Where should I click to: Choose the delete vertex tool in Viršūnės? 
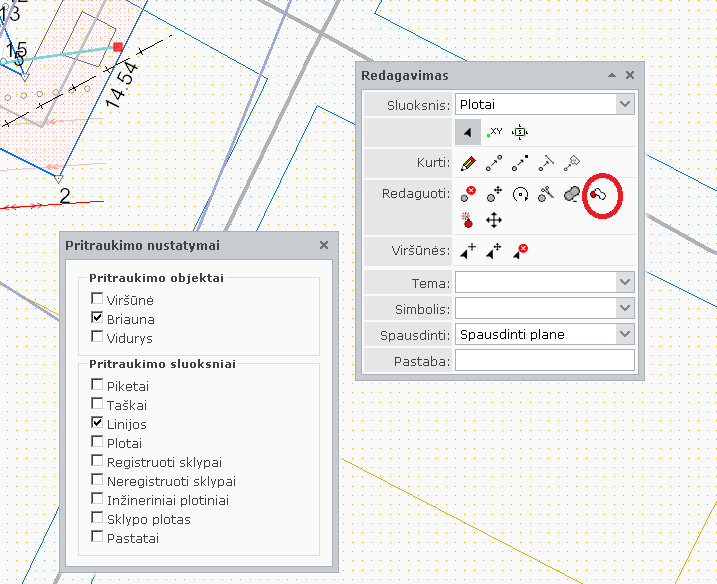pyautogui.click(x=520, y=251)
